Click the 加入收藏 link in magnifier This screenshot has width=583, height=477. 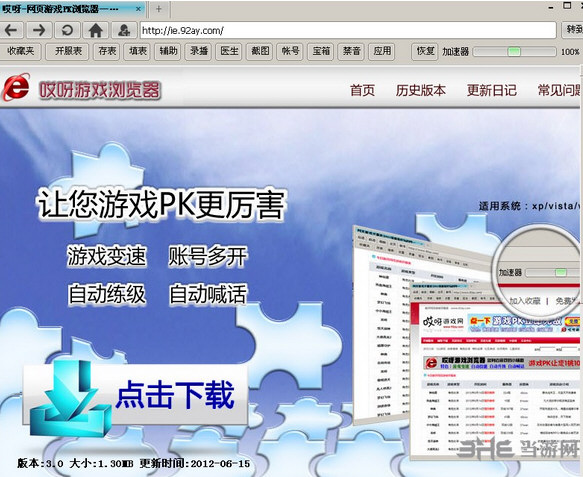(525, 301)
